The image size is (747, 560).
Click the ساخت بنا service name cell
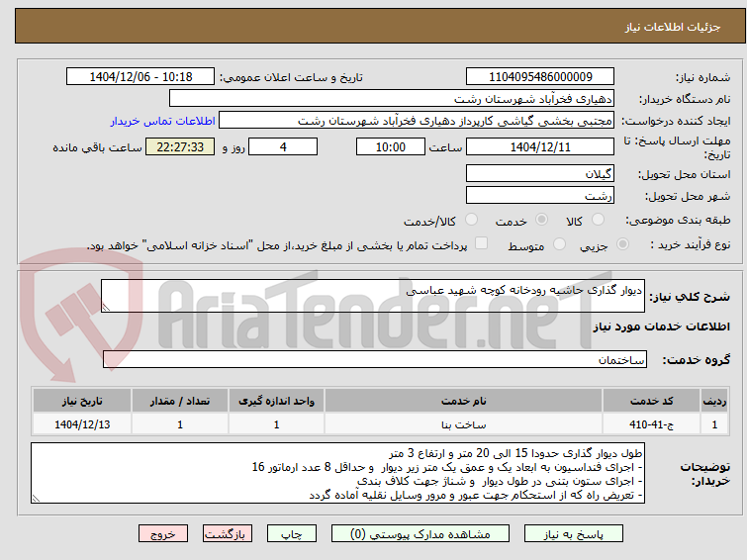click(464, 424)
